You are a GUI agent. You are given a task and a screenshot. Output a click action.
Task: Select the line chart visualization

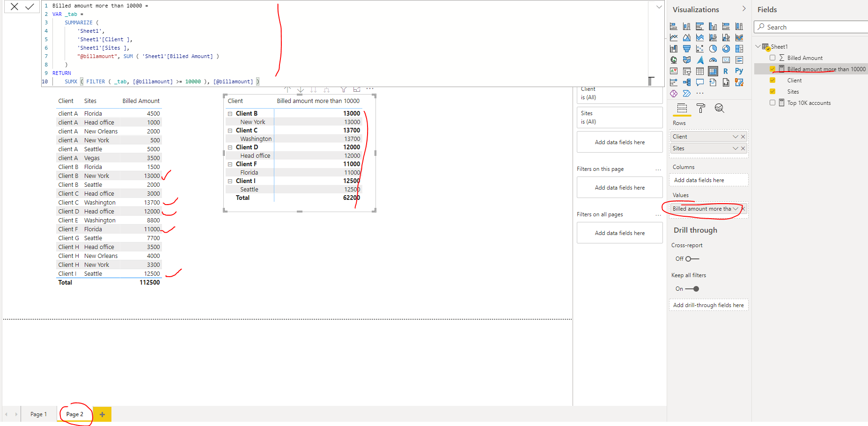pyautogui.click(x=674, y=37)
